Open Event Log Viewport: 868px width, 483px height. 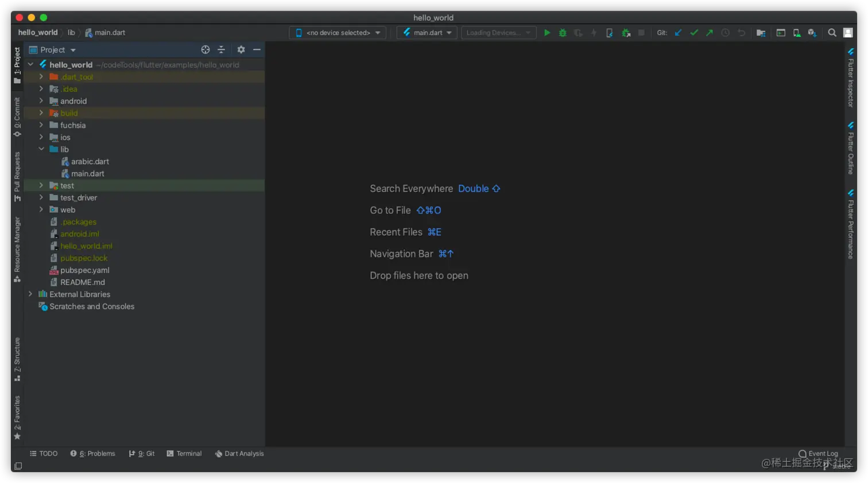(819, 454)
